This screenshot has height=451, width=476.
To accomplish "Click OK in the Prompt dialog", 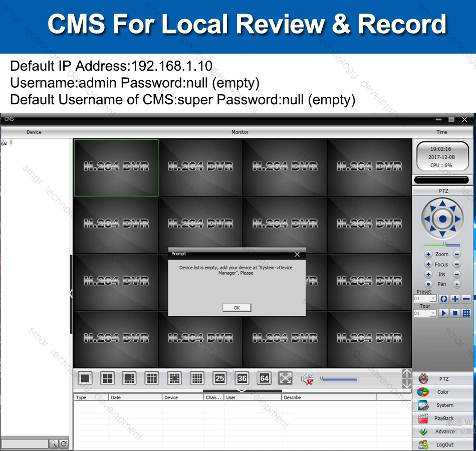I will [236, 307].
